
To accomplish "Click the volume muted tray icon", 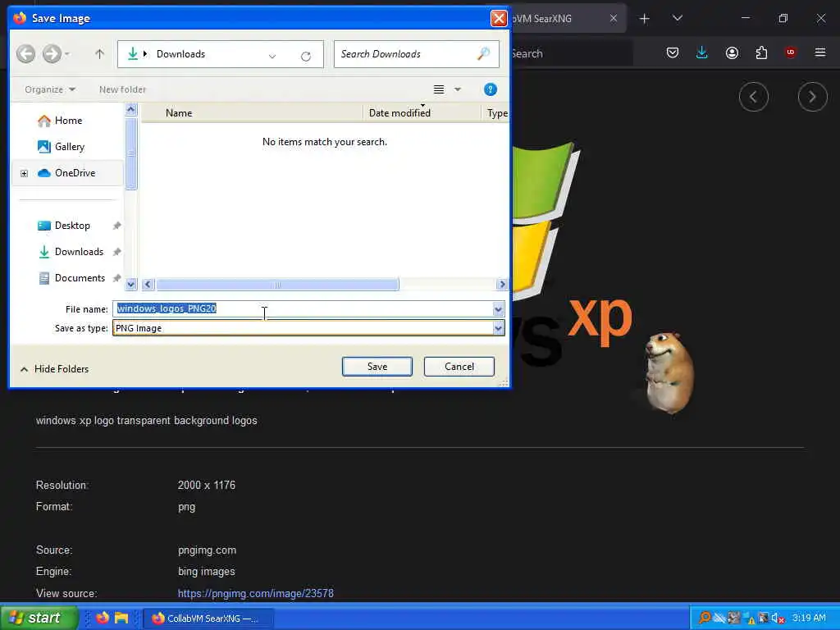I will (778, 619).
